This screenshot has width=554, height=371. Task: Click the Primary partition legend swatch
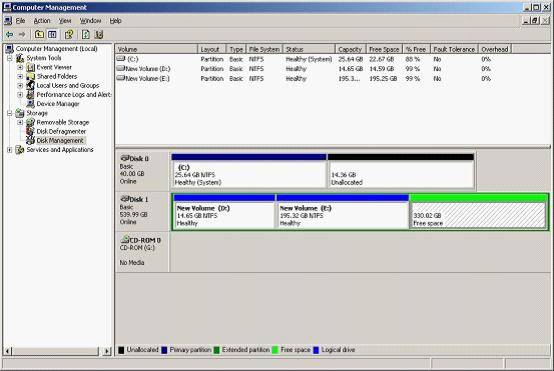point(164,350)
